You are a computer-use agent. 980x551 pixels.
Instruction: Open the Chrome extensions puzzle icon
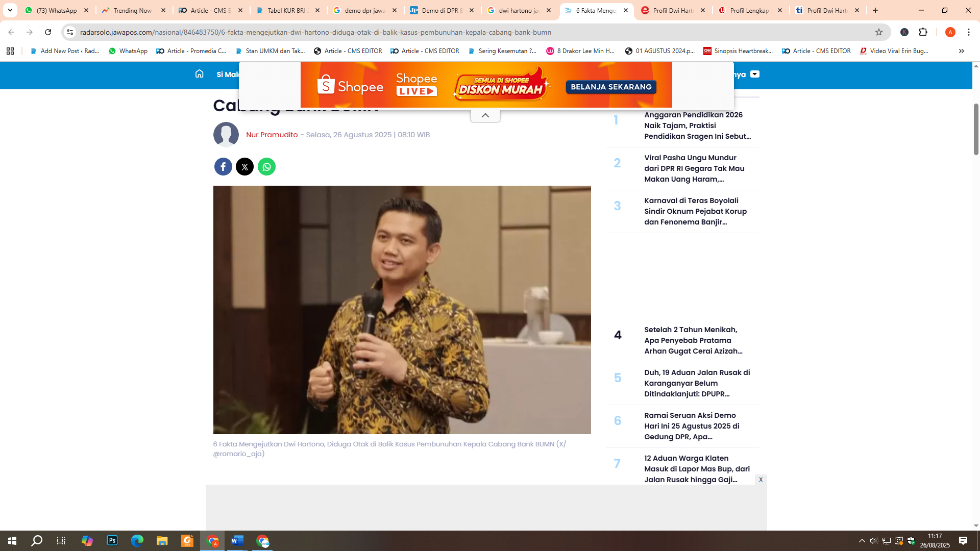[923, 32]
